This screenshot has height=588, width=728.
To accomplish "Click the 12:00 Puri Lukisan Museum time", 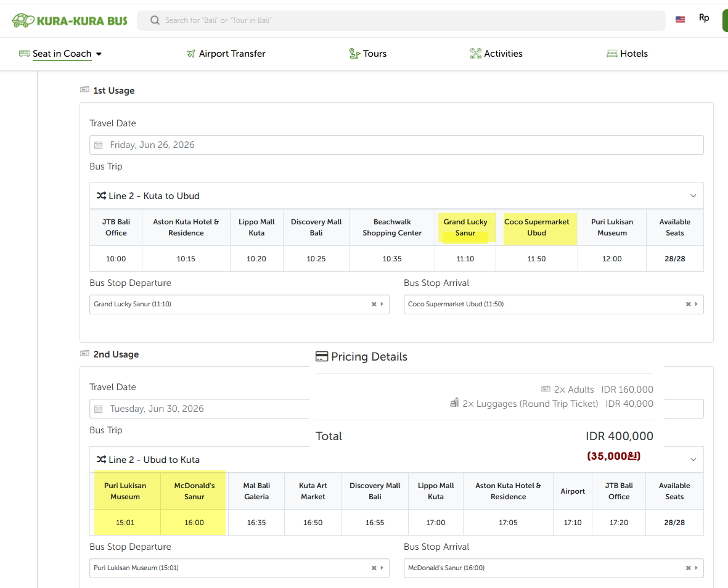I will coord(612,258).
